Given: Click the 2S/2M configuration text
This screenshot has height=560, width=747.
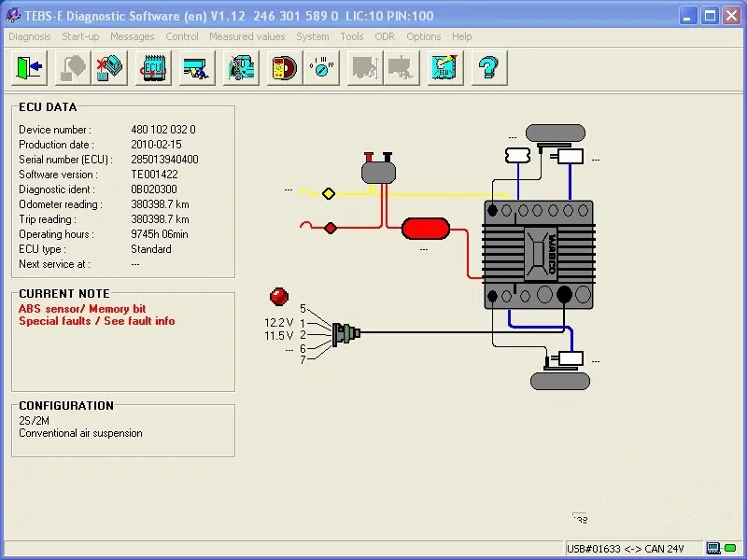Looking at the screenshot, I should pos(34,421).
